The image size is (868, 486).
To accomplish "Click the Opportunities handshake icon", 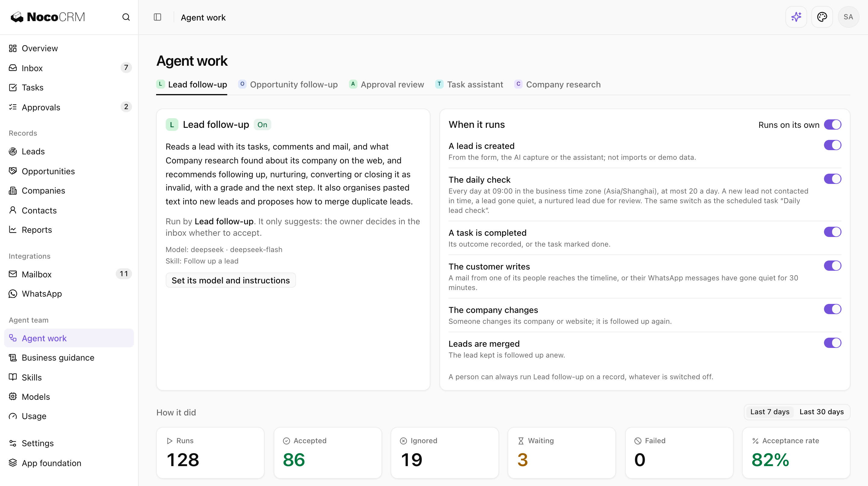I will pyautogui.click(x=13, y=171).
